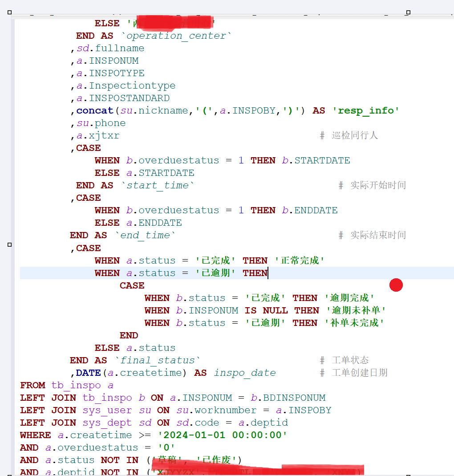Click the 'resp_info' alias

pos(365,110)
